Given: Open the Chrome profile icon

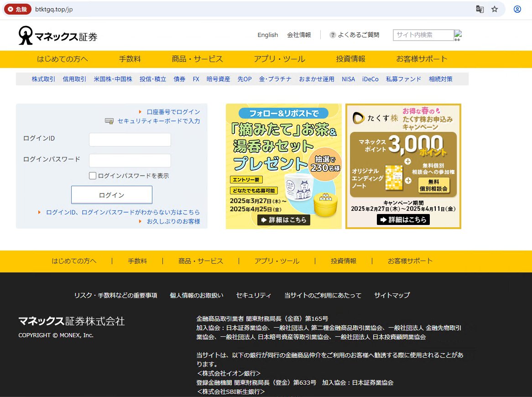Looking at the screenshot, I should tap(517, 9).
